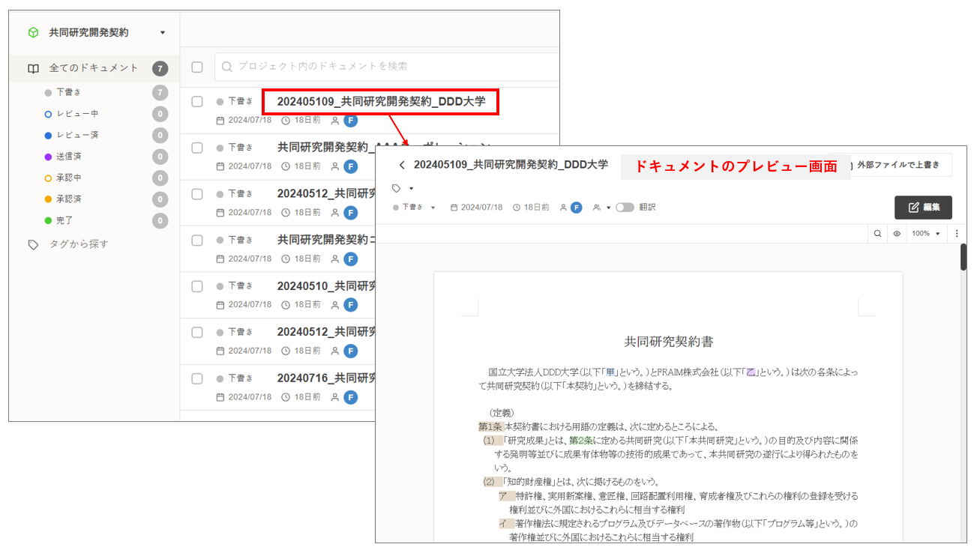The height and width of the screenshot is (550, 980).
Task: Open the three-dot more options menu
Action: click(957, 234)
